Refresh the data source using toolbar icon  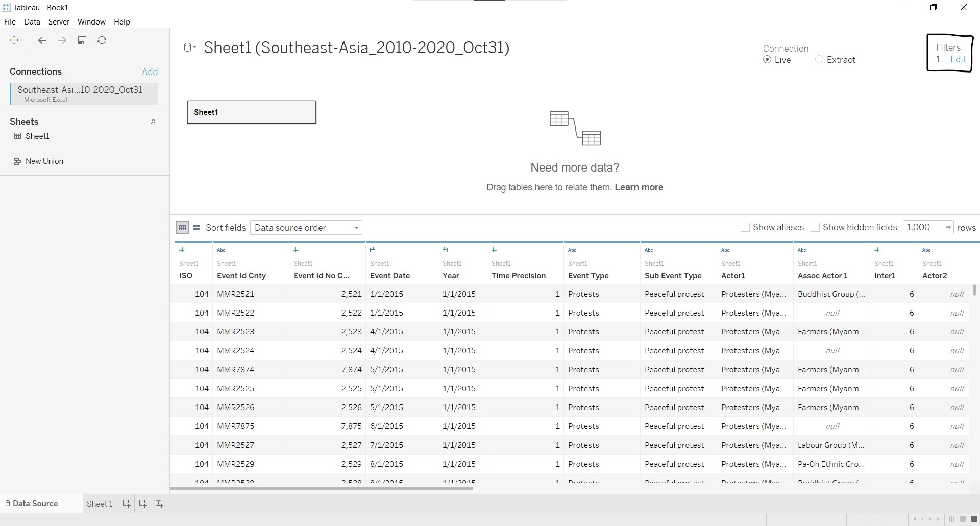click(102, 40)
